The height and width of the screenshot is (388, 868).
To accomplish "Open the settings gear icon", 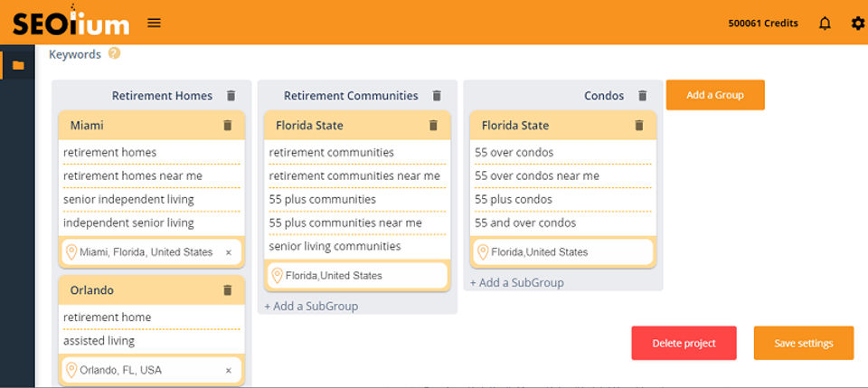I will coord(858,24).
